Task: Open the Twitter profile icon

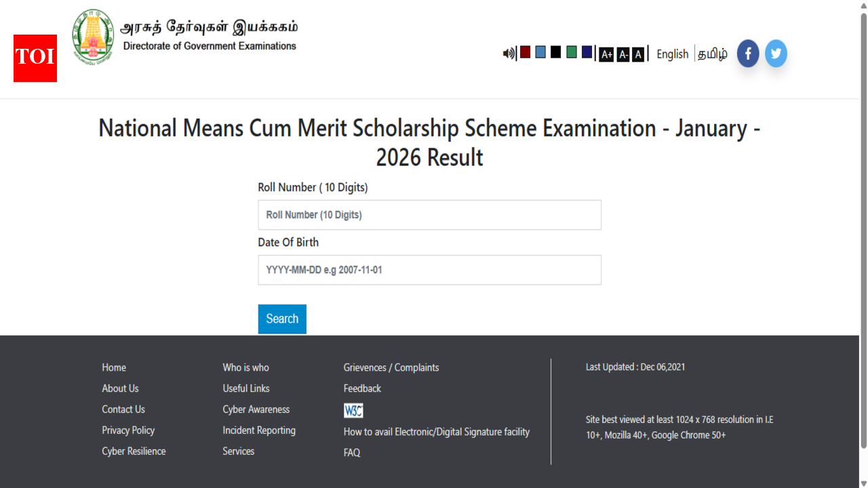Action: point(776,53)
